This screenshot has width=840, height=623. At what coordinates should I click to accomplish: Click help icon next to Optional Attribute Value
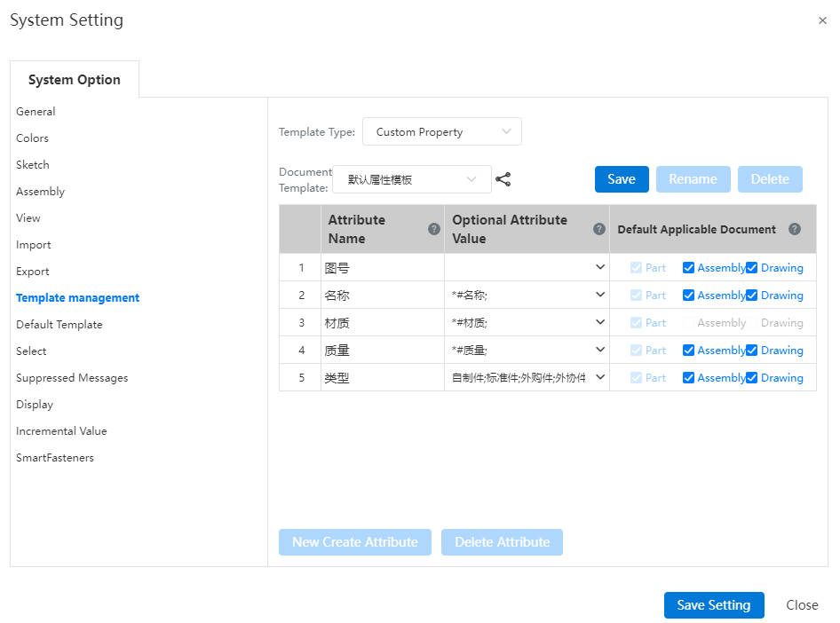click(599, 229)
